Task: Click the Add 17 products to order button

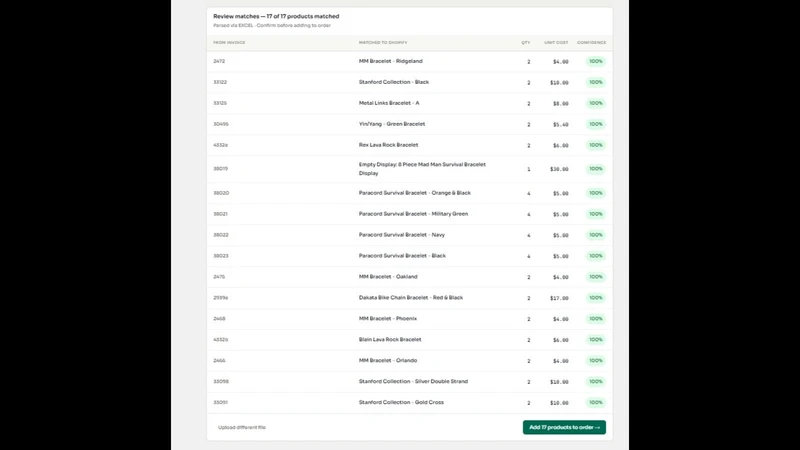Action: pos(564,427)
